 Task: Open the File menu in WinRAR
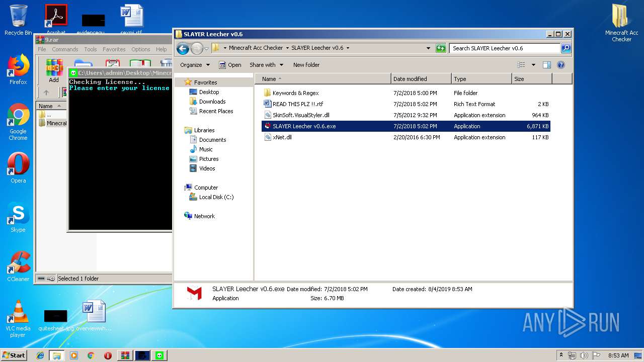[x=42, y=49]
